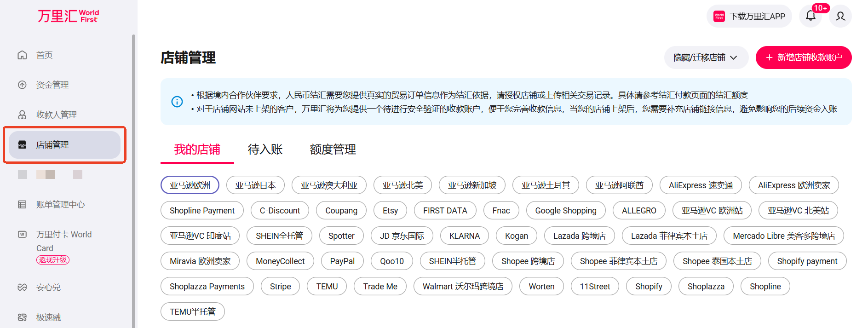Image resolution: width=868 pixels, height=328 pixels.
Task: Select the Coupang chip
Action: click(341, 210)
